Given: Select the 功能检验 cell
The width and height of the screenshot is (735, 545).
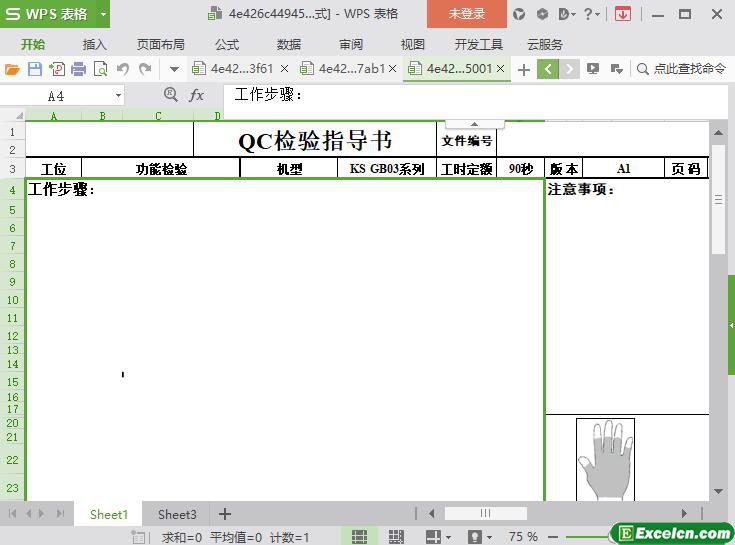Looking at the screenshot, I should (x=161, y=169).
